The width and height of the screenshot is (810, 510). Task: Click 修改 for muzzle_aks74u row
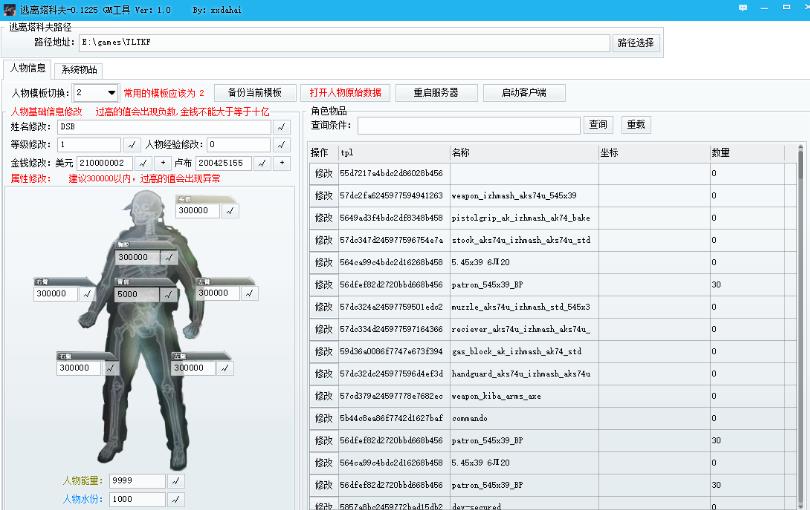coord(323,307)
